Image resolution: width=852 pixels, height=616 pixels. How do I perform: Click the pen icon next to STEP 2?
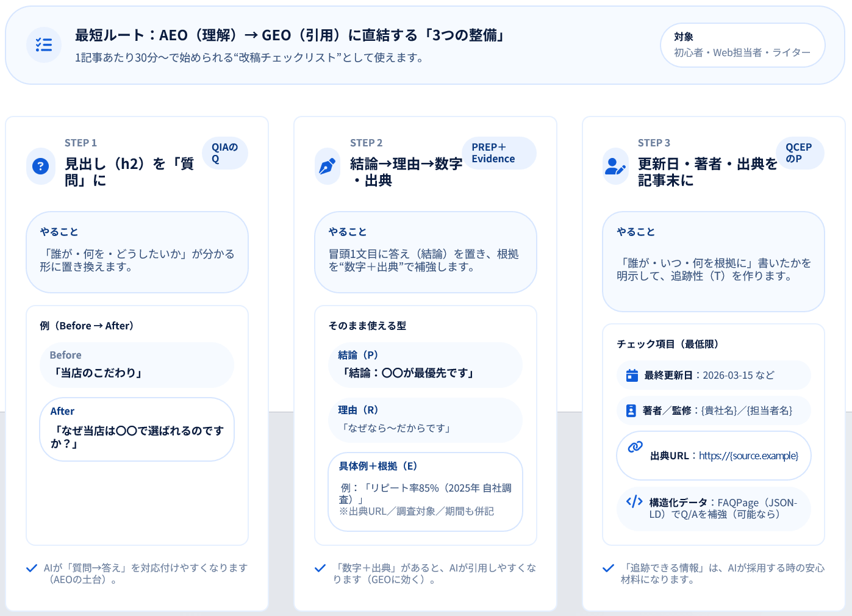click(327, 166)
